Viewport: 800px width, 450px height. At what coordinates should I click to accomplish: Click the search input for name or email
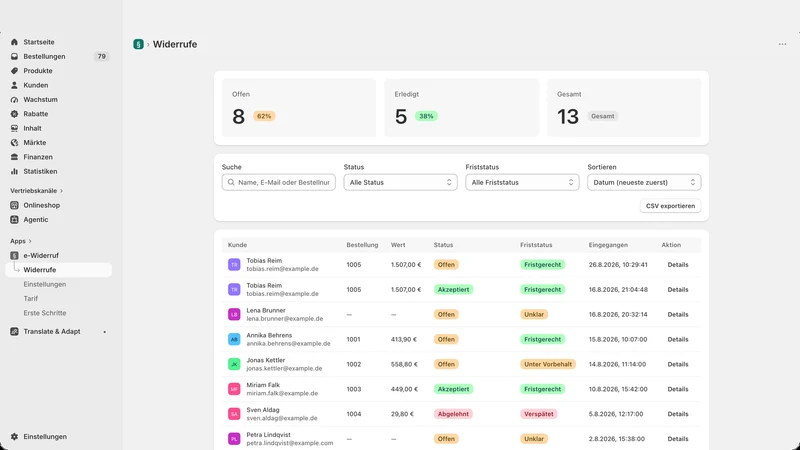coord(279,182)
